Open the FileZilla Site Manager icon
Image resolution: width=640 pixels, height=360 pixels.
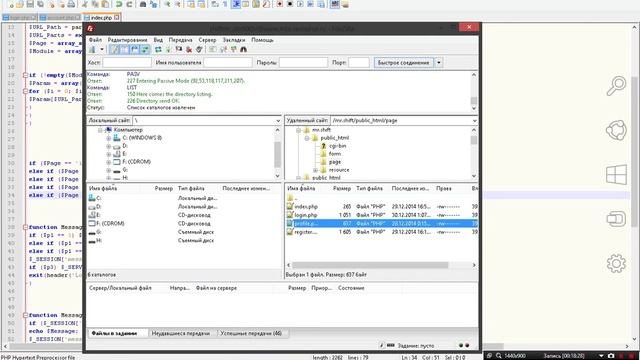click(x=92, y=49)
